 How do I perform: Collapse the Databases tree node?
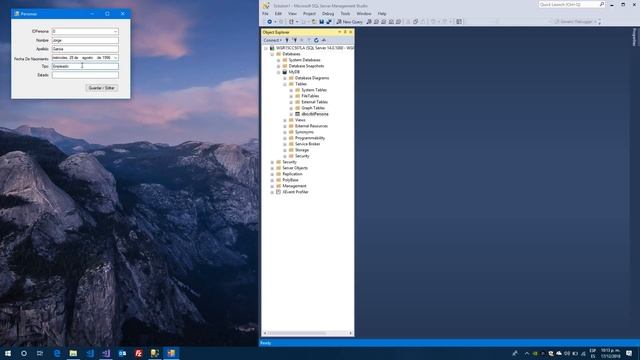coord(272,54)
